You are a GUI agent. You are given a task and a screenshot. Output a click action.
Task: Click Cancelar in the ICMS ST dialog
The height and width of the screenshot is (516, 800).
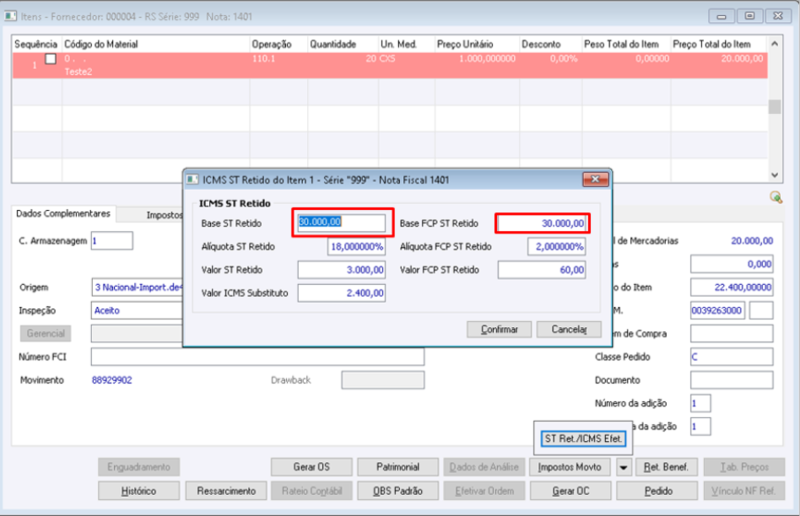569,329
